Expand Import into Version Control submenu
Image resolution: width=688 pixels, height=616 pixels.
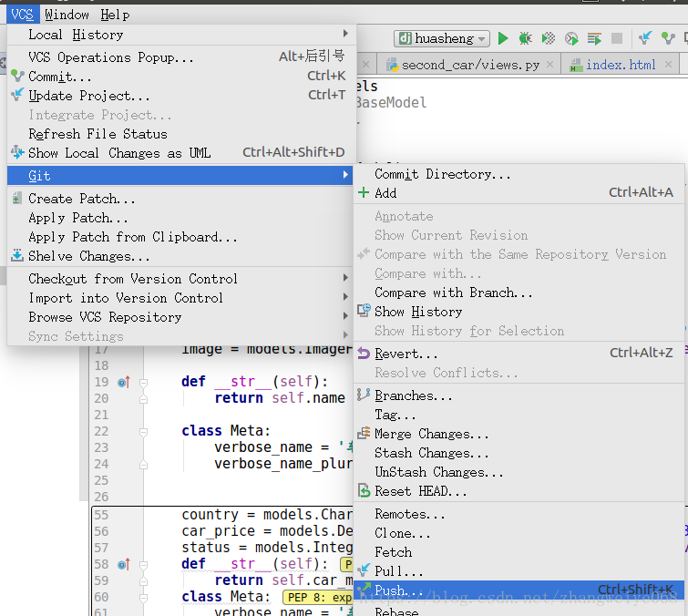point(181,298)
